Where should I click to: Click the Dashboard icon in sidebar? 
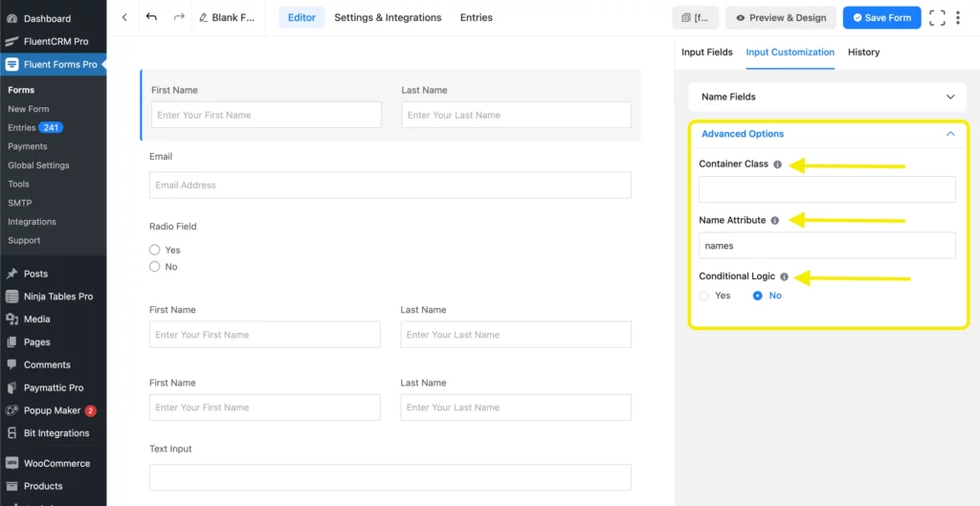11,19
